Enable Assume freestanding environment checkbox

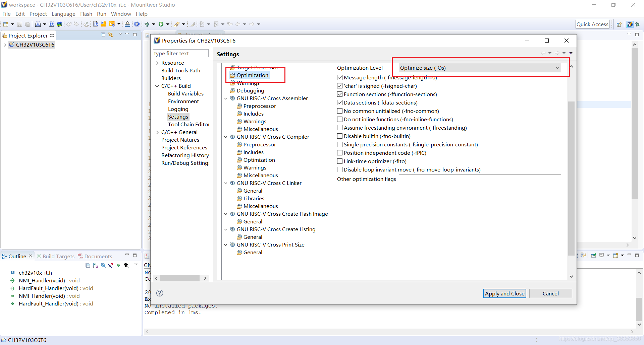pos(340,128)
